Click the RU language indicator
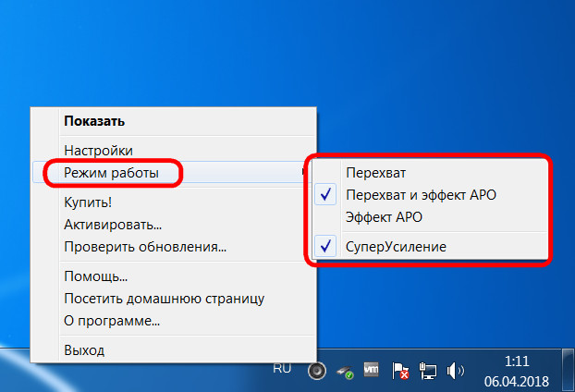Image resolution: width=575 pixels, height=392 pixels. 283,369
